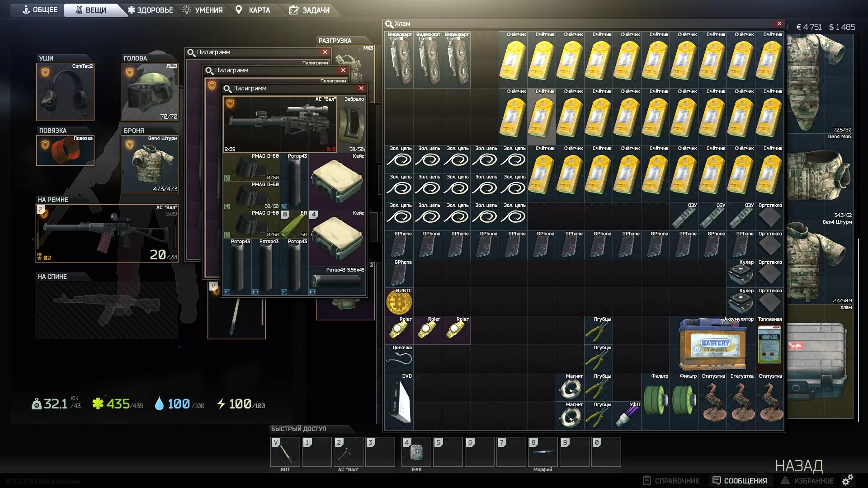Click the ComTac2 headset slot
Screen dimensions: 868x488
(x=65, y=92)
